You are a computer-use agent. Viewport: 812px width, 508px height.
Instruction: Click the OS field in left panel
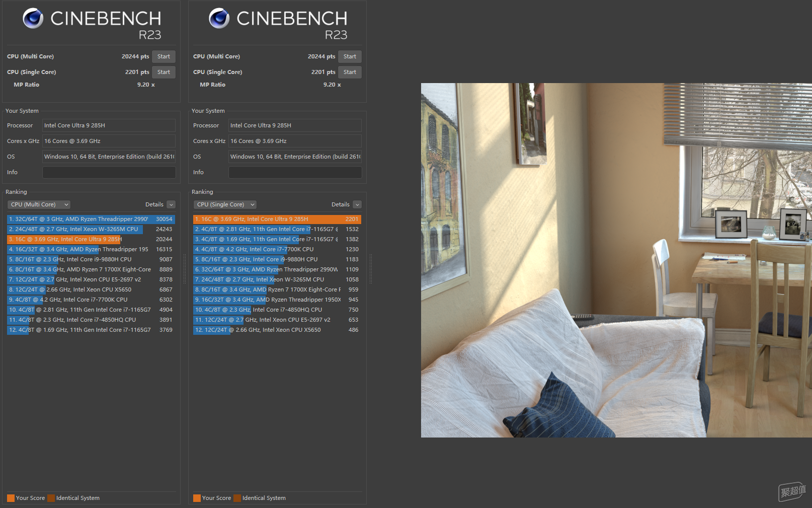[109, 157]
